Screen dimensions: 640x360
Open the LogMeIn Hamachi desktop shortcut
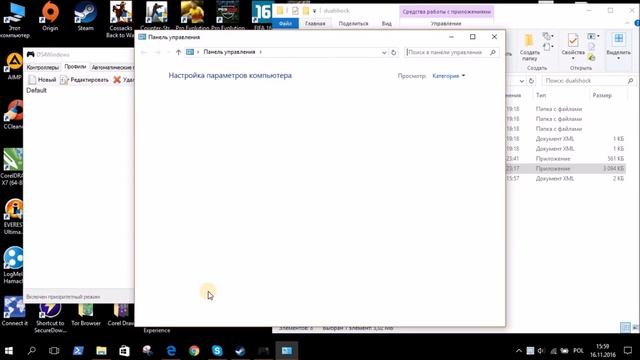13,265
